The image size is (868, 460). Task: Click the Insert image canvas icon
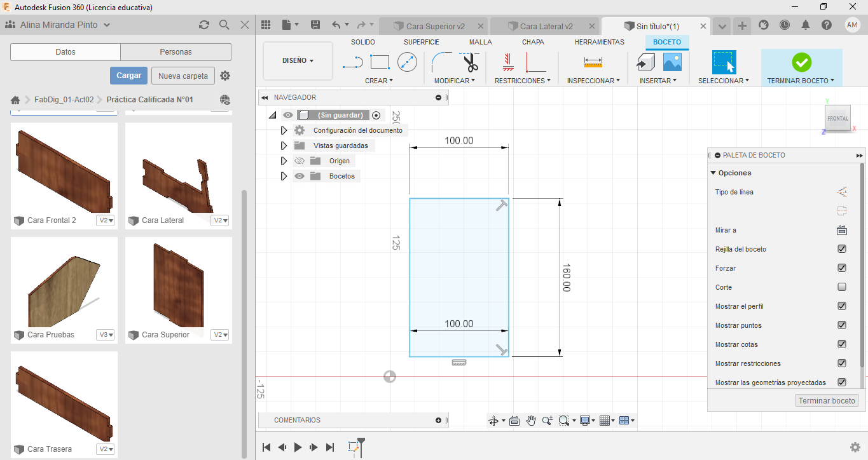click(x=672, y=62)
